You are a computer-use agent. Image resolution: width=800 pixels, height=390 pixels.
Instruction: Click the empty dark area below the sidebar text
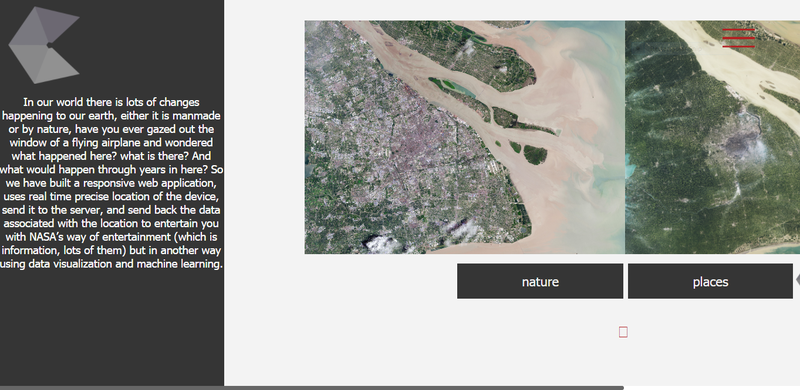(111, 327)
